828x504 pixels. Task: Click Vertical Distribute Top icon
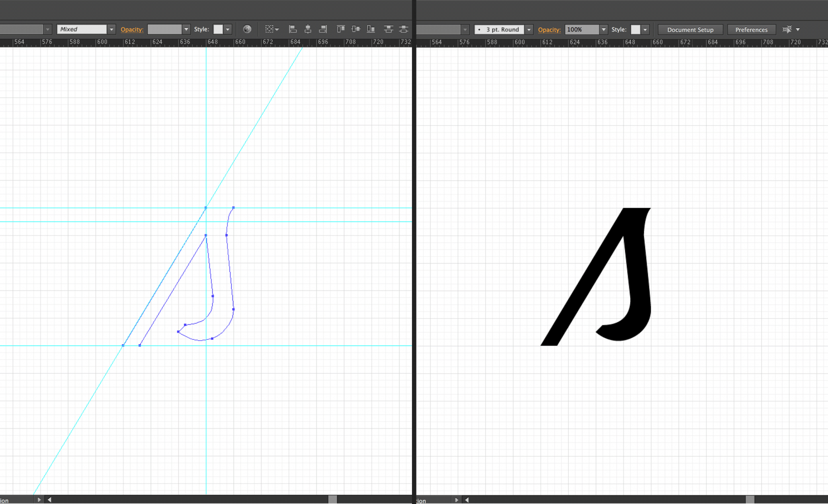388,29
